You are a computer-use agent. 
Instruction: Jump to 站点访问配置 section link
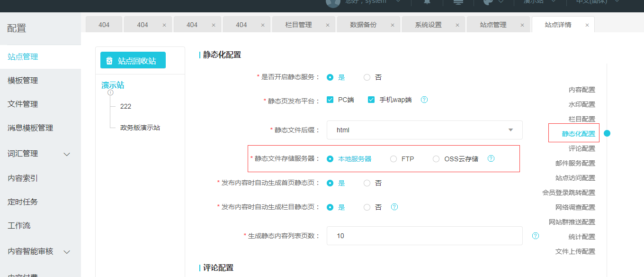click(x=575, y=178)
